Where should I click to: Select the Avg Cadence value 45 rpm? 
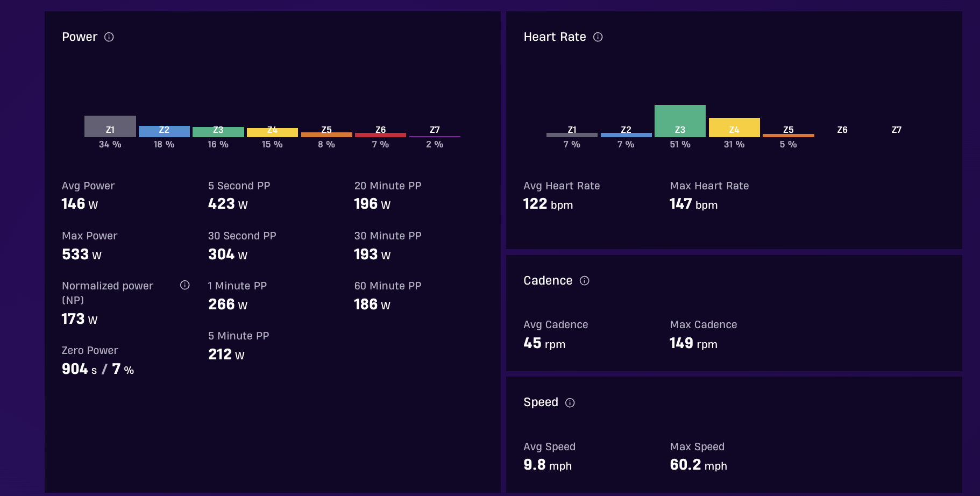[544, 343]
